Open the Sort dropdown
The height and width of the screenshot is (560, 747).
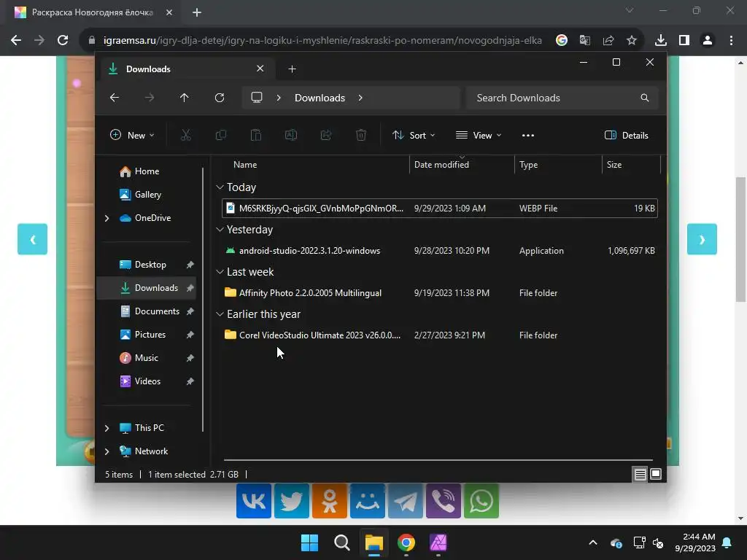tap(414, 135)
